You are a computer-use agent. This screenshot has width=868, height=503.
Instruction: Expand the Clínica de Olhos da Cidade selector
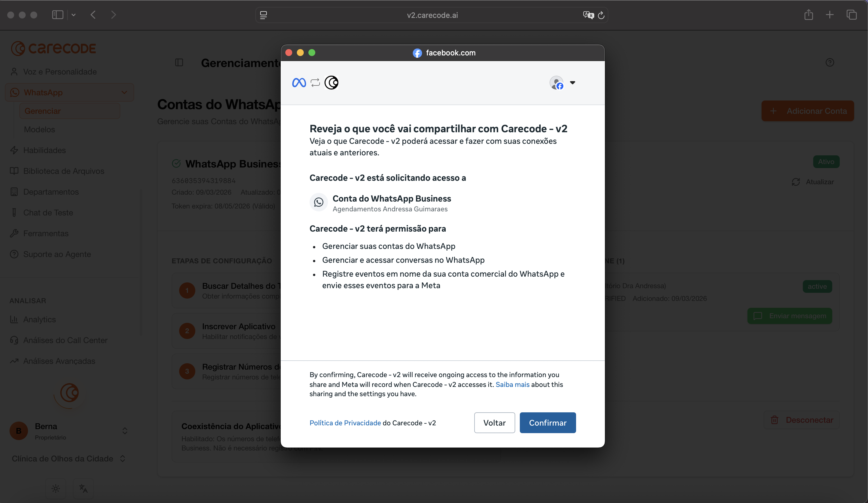pyautogui.click(x=122, y=459)
